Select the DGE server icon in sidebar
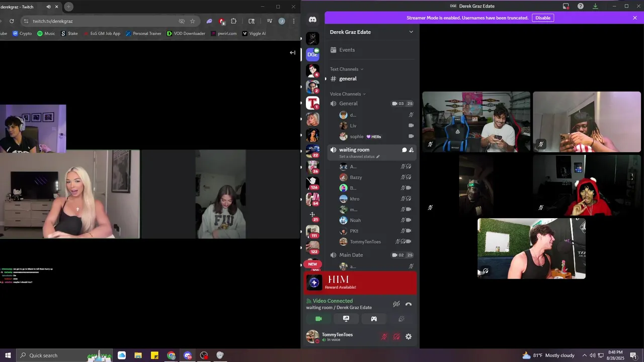This screenshot has width=644, height=362. click(x=312, y=54)
